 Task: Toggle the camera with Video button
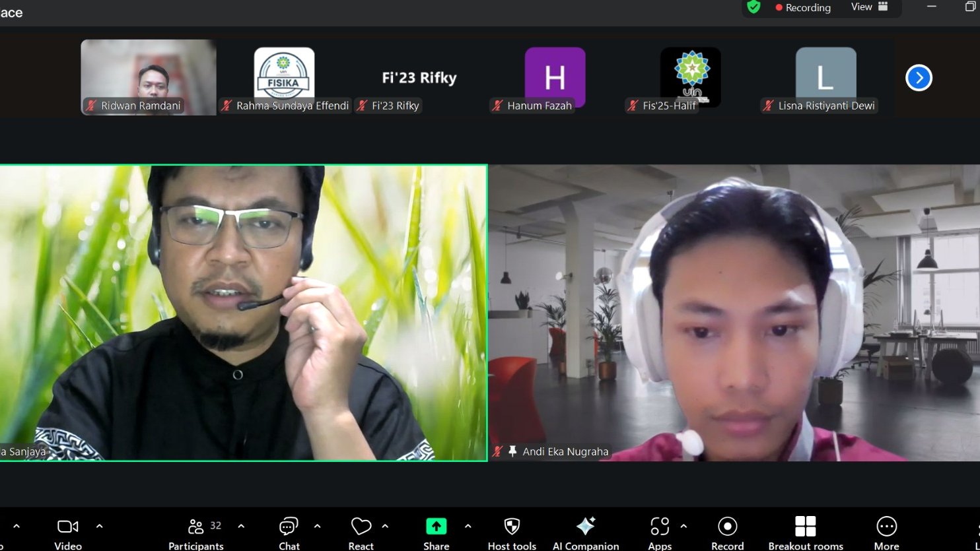(67, 527)
